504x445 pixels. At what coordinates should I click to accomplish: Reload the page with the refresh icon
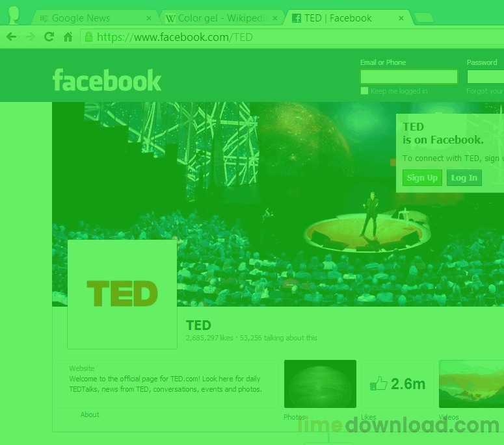pyautogui.click(x=49, y=37)
